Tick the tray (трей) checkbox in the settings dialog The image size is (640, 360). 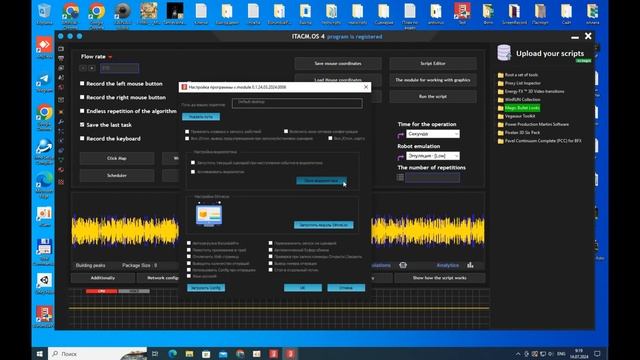189,250
